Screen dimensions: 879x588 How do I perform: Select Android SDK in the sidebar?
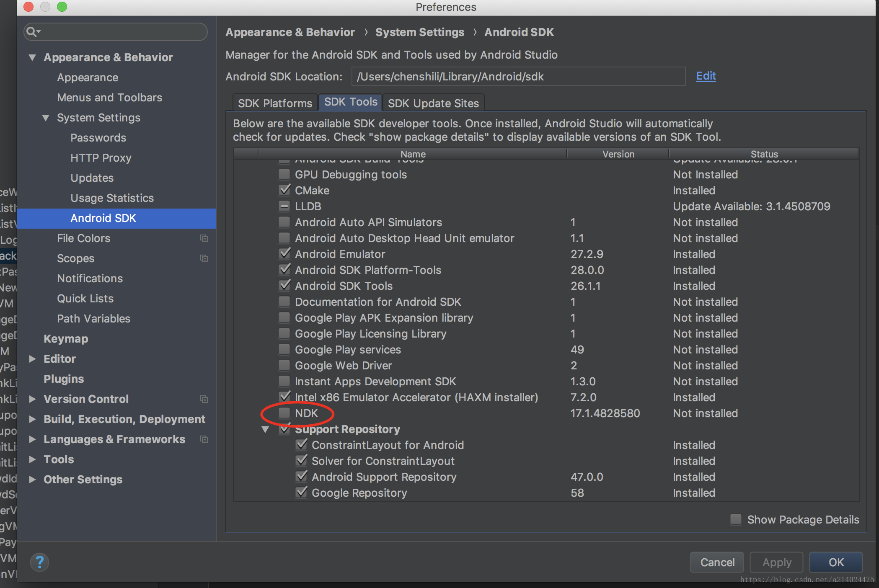click(116, 218)
